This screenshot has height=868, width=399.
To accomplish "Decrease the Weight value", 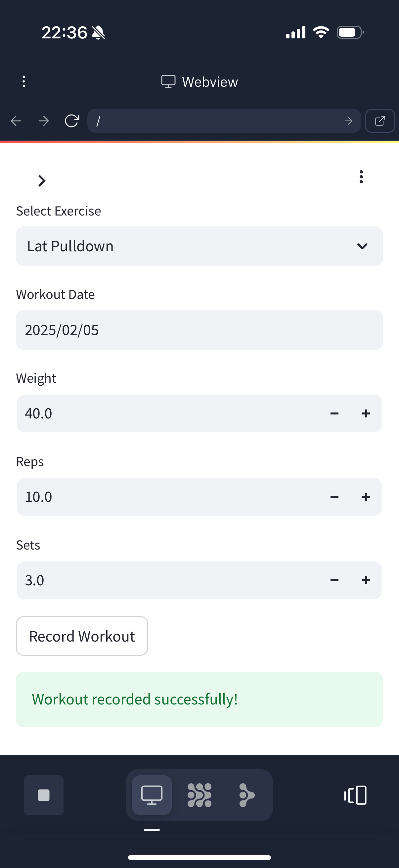I will (334, 413).
